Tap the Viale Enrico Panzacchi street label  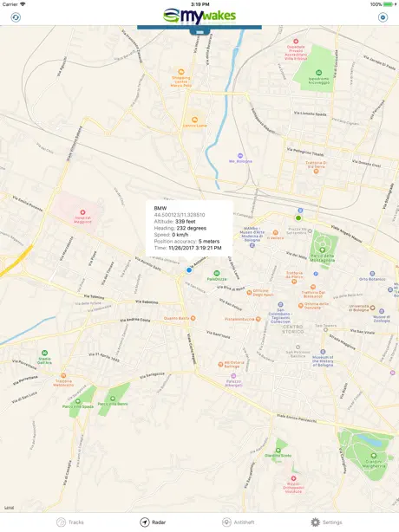(x=297, y=418)
